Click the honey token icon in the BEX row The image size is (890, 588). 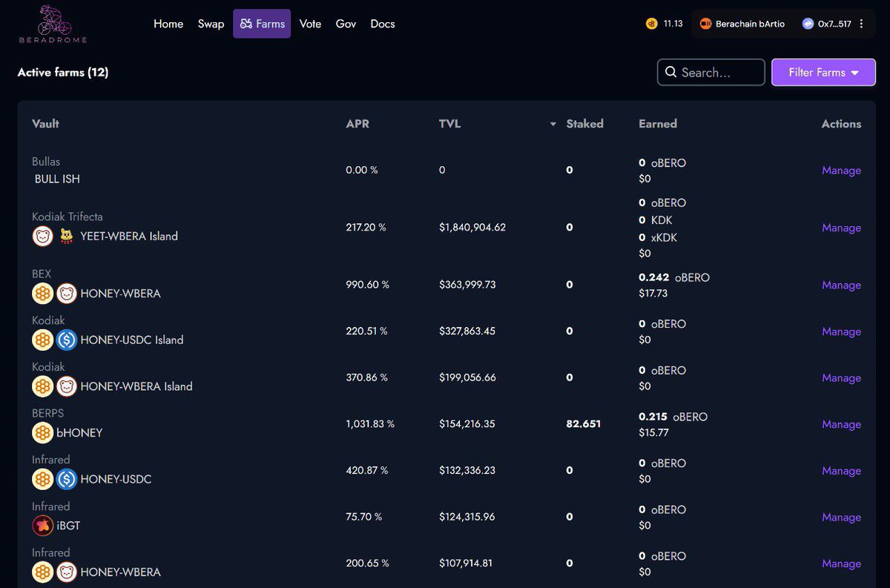[x=42, y=294]
